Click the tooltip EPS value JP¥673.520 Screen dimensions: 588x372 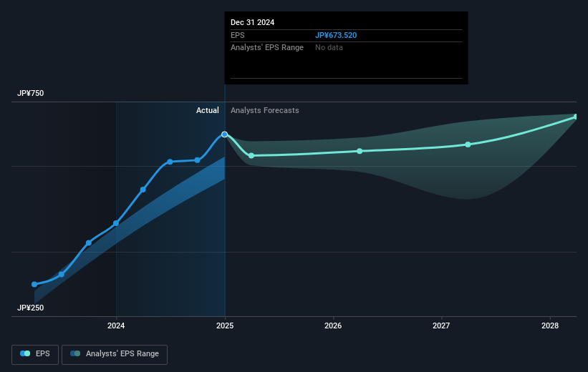point(336,35)
